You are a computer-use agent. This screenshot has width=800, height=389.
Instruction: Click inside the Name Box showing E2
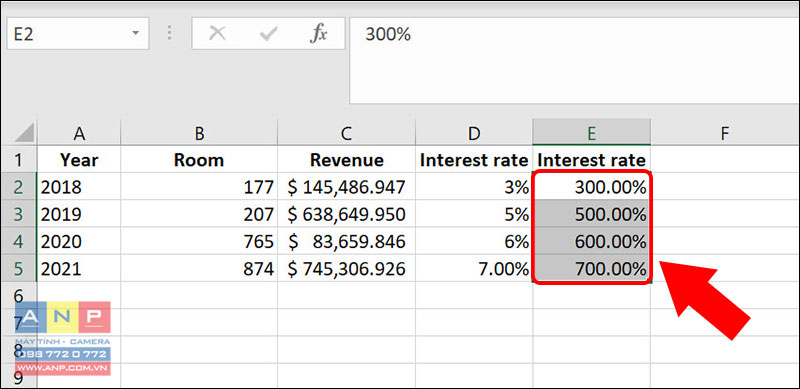pyautogui.click(x=66, y=34)
